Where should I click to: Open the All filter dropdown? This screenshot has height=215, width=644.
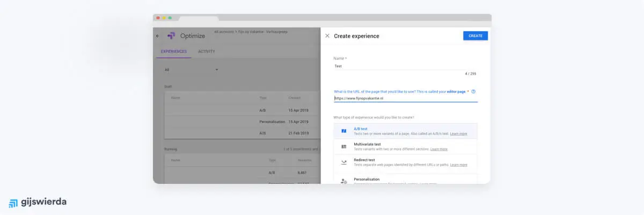[x=192, y=69]
